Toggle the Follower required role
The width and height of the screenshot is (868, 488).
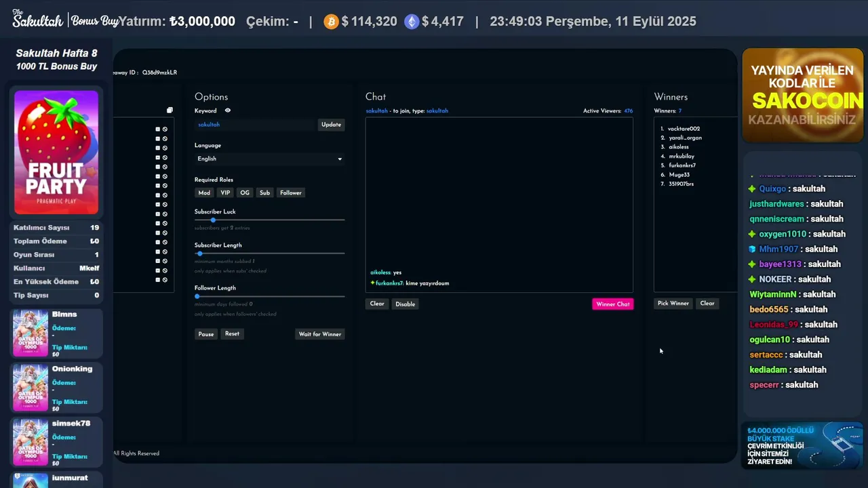click(291, 193)
